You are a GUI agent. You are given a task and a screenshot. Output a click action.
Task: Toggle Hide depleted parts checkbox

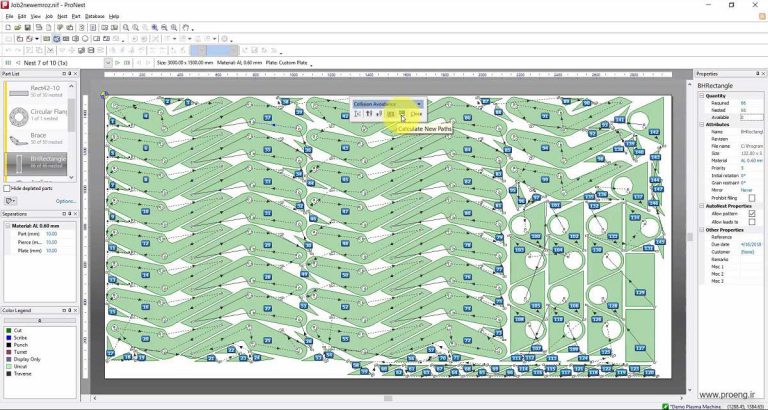8,188
